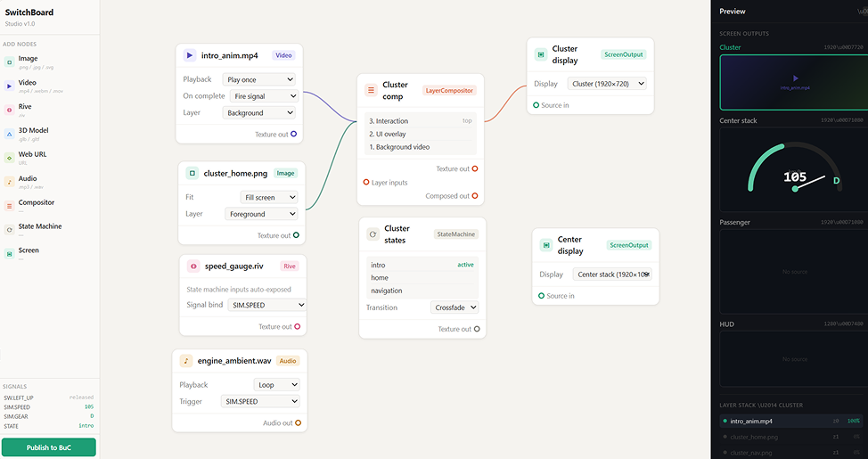The image size is (868, 459).
Task: Click the play icon on intro_anim.mp4 node
Action: [x=190, y=55]
